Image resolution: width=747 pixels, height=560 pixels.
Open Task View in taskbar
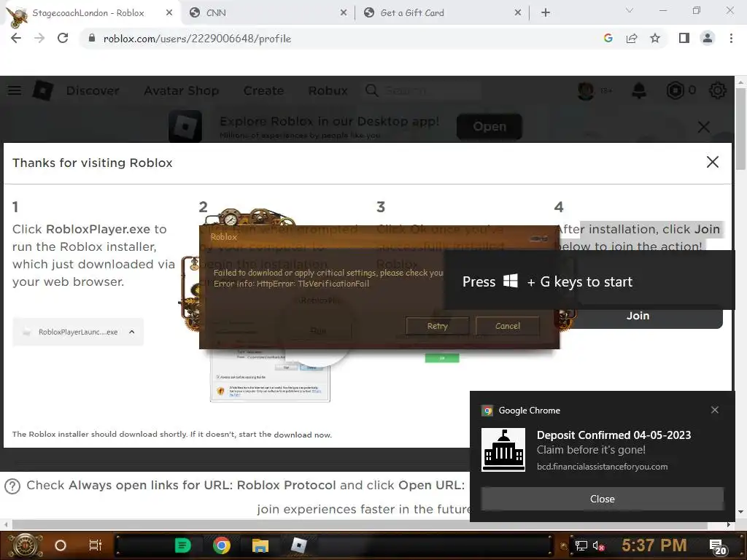click(96, 545)
